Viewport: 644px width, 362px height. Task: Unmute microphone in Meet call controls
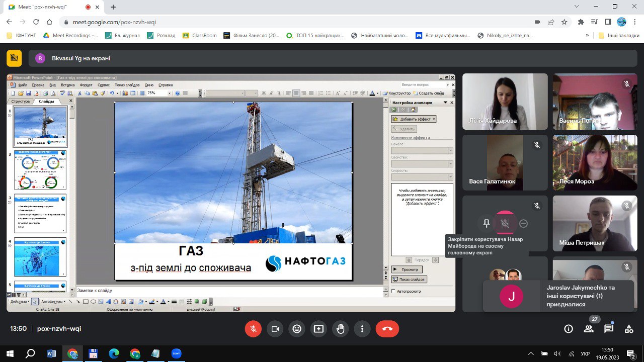253,329
